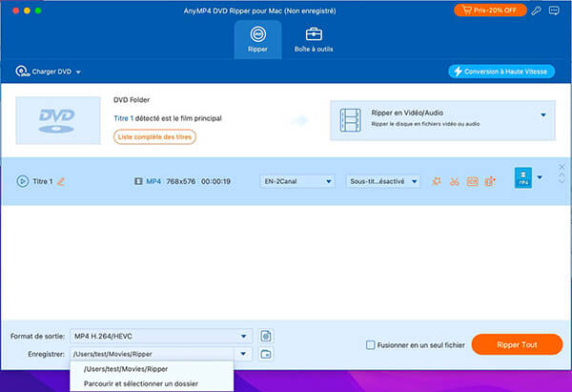Image resolution: width=572 pixels, height=392 pixels.
Task: Click the metadata ID3 edit icon for Titre 1
Action: [x=472, y=181]
